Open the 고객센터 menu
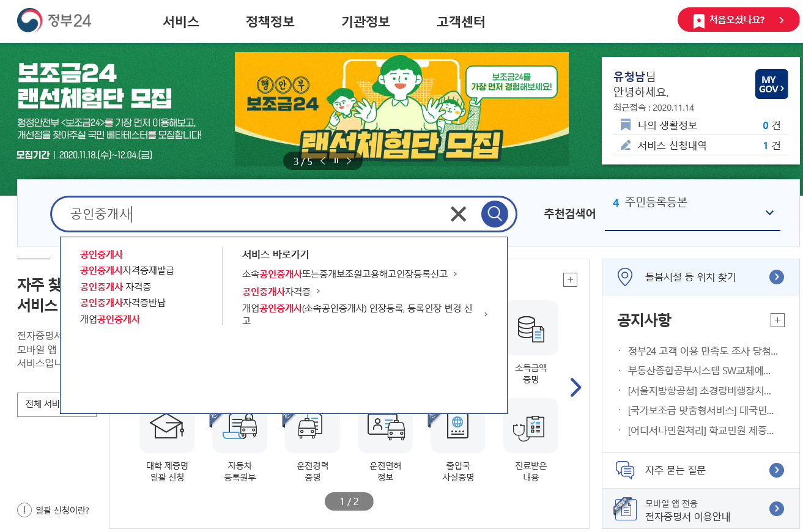803x532 pixels. point(461,22)
